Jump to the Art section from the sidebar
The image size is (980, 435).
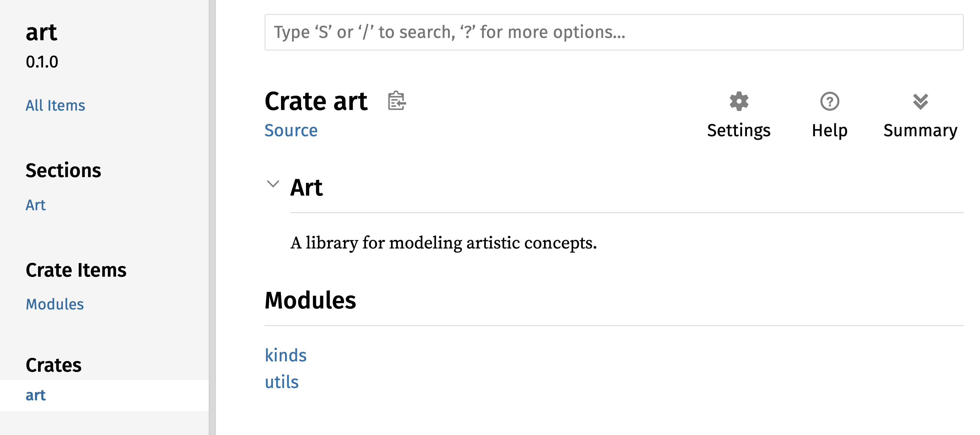[x=35, y=205]
